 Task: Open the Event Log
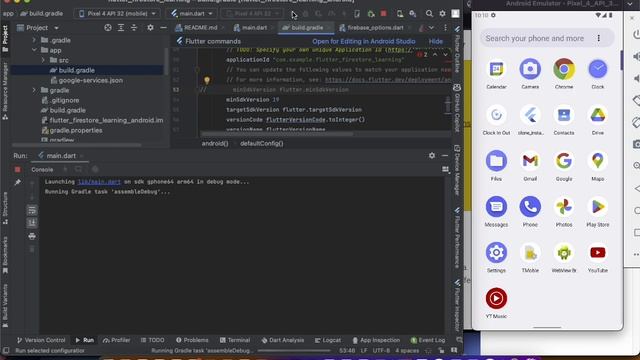pyautogui.click(x=428, y=340)
